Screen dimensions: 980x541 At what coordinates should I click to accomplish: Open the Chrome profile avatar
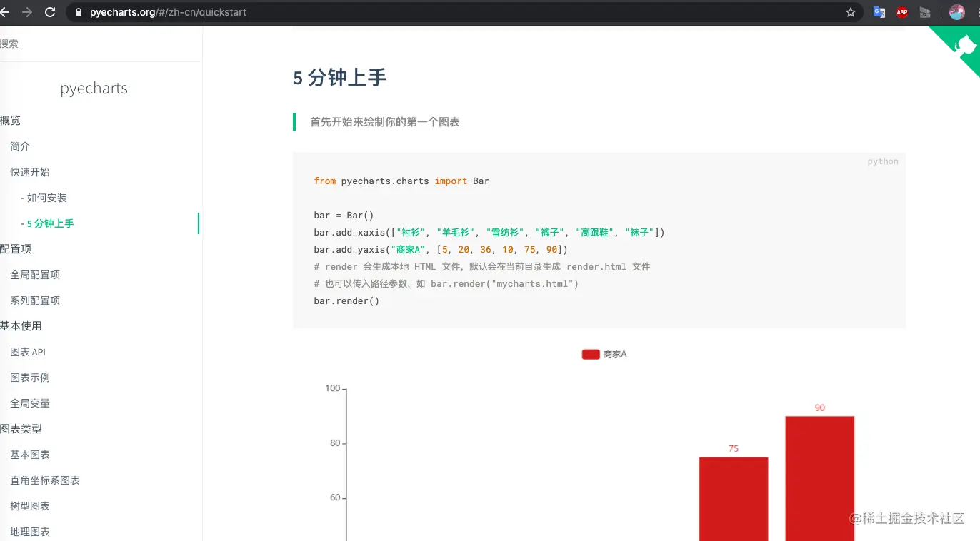[x=957, y=12]
